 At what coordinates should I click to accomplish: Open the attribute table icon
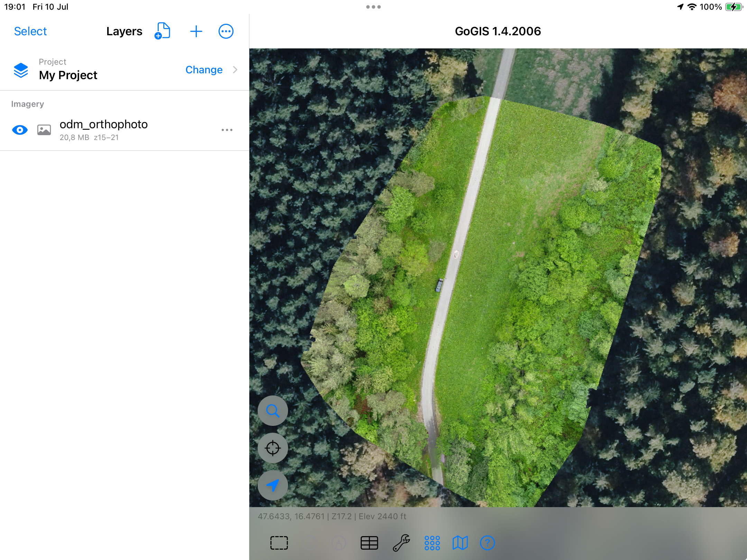tap(369, 543)
